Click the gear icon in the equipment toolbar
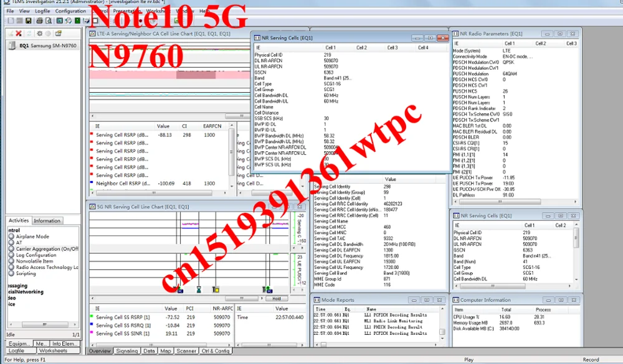This screenshot has width=623, height=364. [39, 34]
